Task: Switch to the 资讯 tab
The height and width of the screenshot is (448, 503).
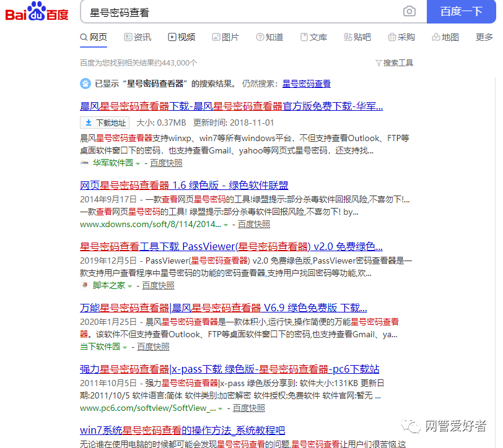Action: 138,37
